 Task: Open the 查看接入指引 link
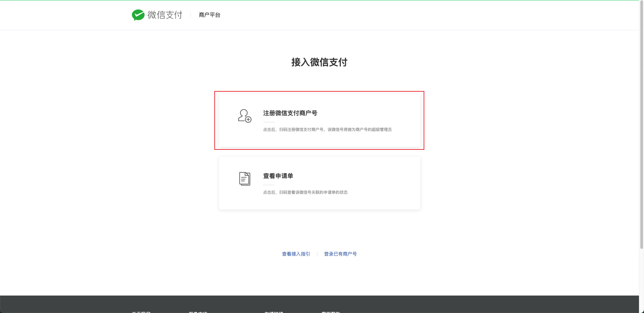[296, 254]
